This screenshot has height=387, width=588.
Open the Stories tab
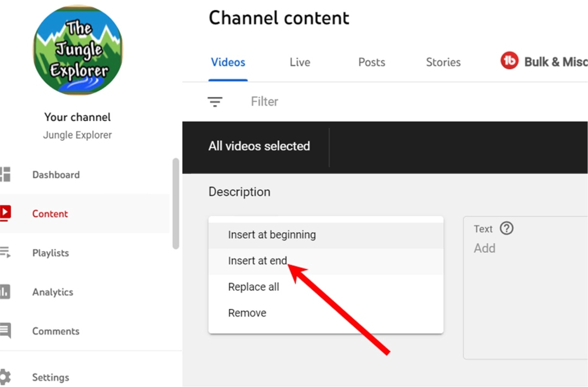pyautogui.click(x=443, y=62)
